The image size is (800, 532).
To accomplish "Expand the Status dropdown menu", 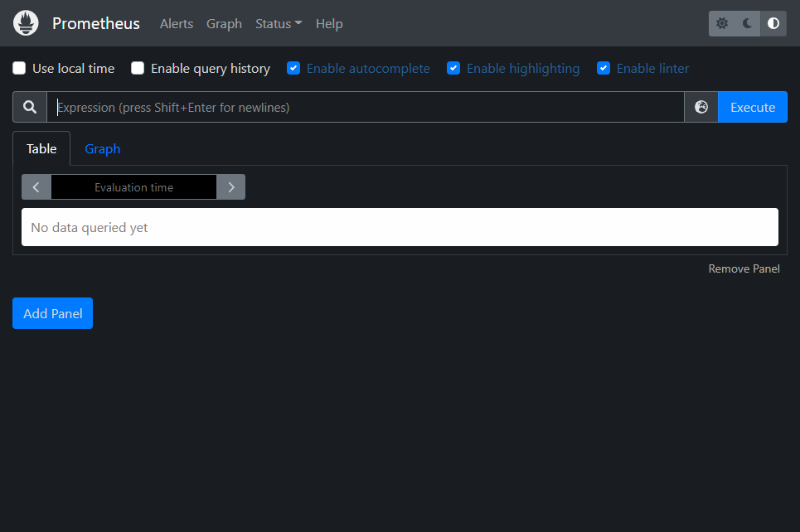I will [279, 23].
